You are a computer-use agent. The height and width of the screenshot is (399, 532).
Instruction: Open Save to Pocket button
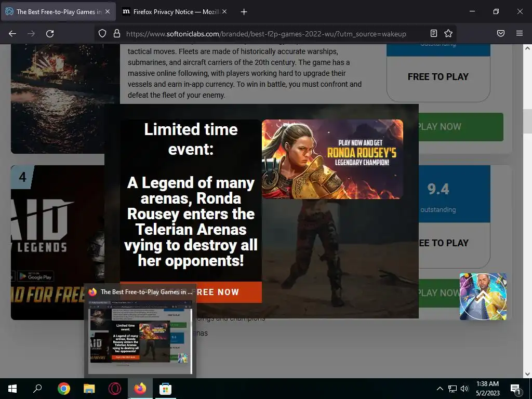501,33
